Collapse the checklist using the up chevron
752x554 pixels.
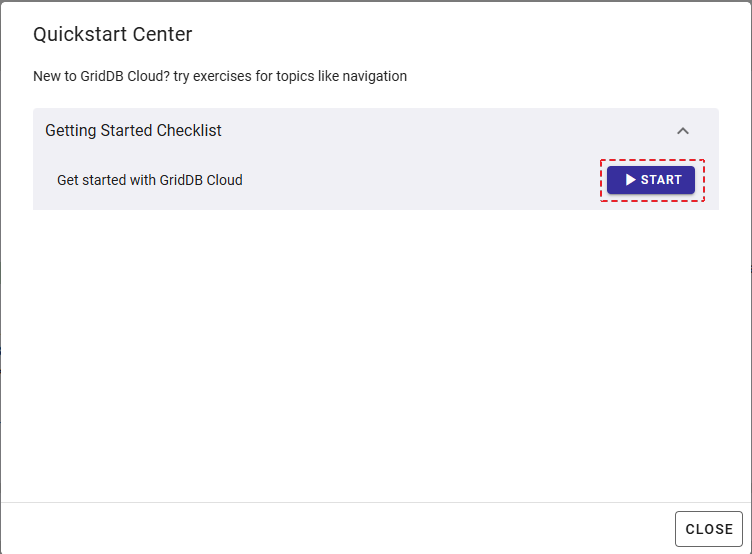(x=683, y=130)
